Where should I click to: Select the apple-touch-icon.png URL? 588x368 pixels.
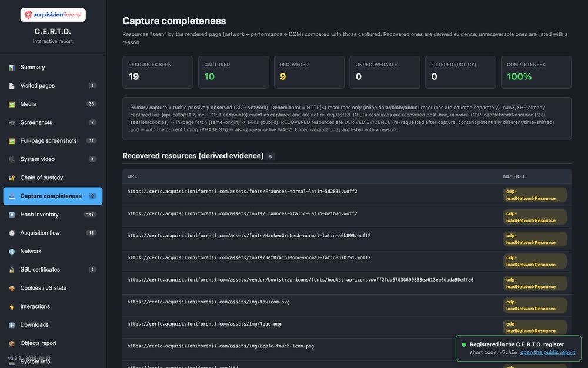click(220, 346)
